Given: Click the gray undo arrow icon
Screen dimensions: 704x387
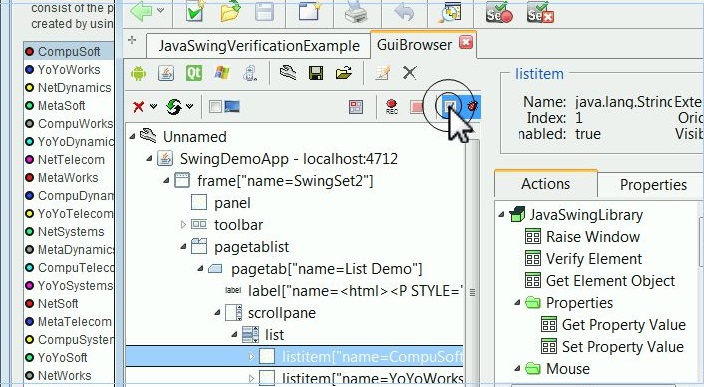Looking at the screenshot, I should [404, 12].
